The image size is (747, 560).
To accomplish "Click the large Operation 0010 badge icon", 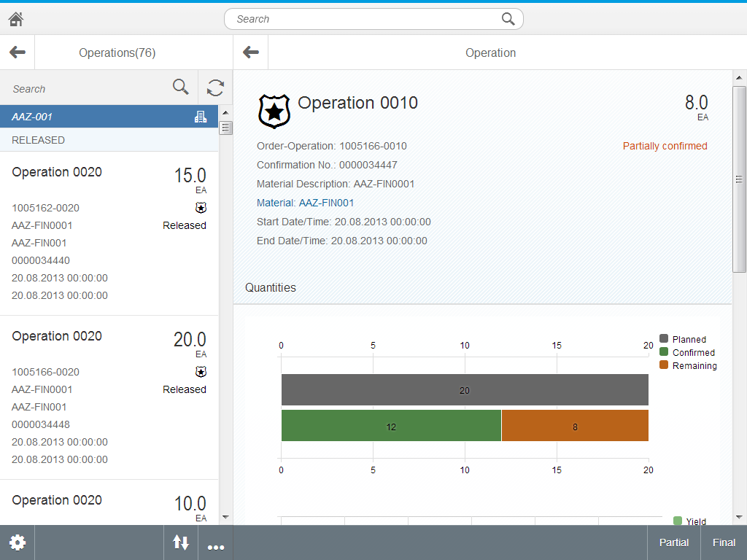I will [x=274, y=112].
